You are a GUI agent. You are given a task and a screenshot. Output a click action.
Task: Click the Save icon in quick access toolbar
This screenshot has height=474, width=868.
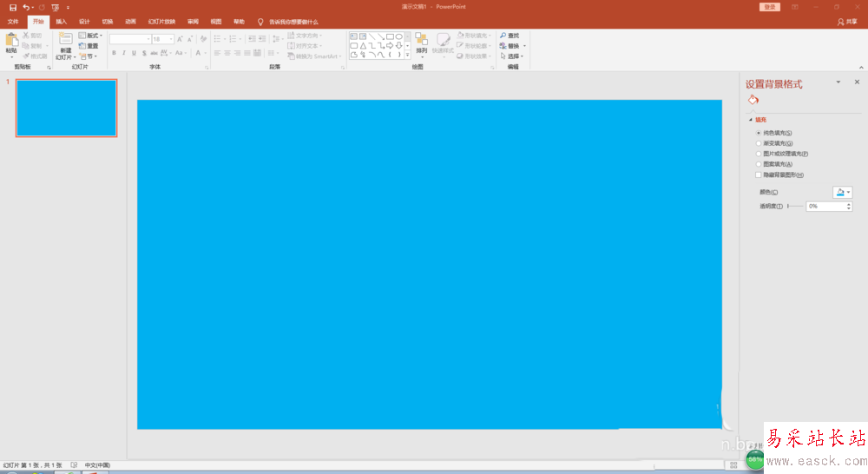coord(13,7)
